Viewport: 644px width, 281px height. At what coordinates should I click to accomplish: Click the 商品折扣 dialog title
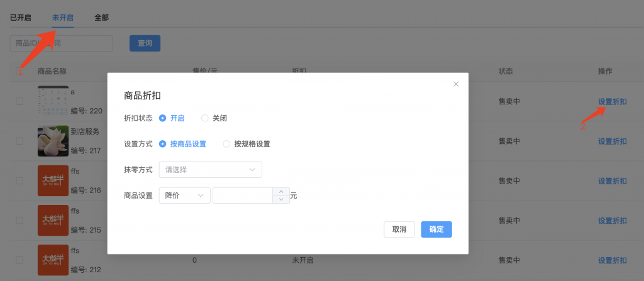[142, 96]
